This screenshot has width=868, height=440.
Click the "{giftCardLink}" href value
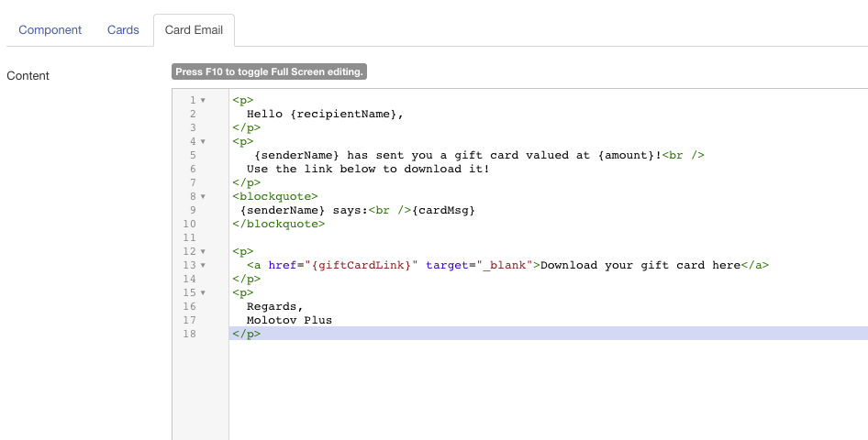[363, 266]
